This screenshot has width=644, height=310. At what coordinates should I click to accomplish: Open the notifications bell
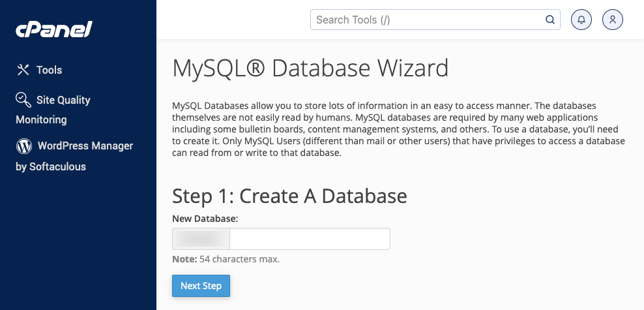pos(581,20)
